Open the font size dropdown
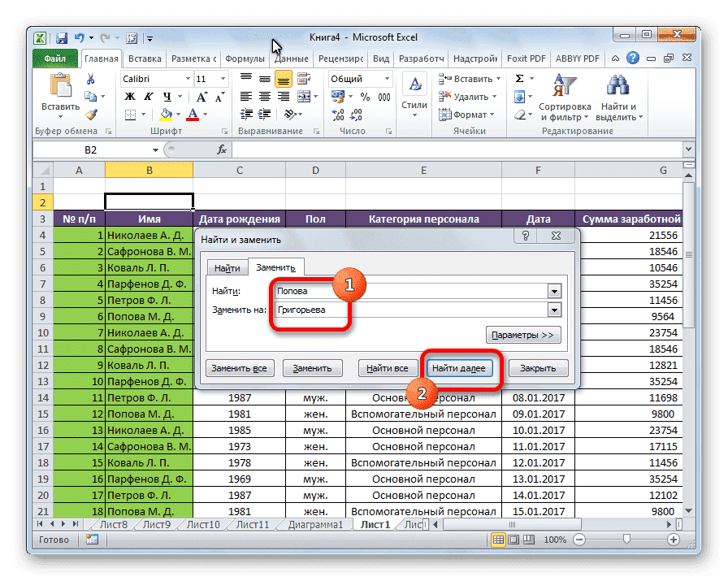The width and height of the screenshot is (728, 581). click(x=222, y=78)
